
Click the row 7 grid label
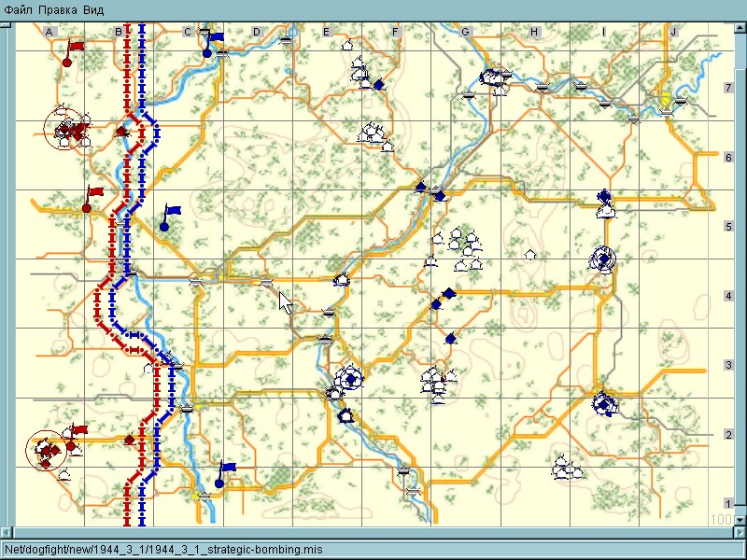[x=728, y=88]
